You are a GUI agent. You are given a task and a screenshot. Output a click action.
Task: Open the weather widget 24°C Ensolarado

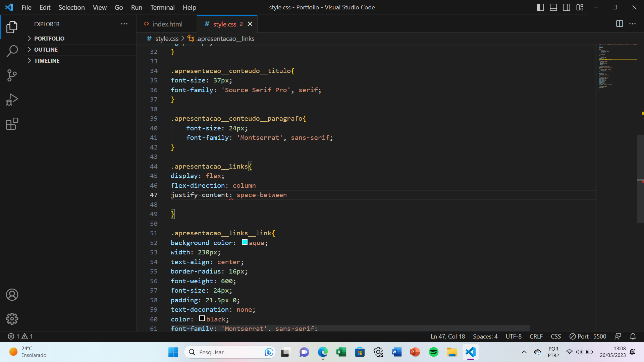pyautogui.click(x=28, y=352)
